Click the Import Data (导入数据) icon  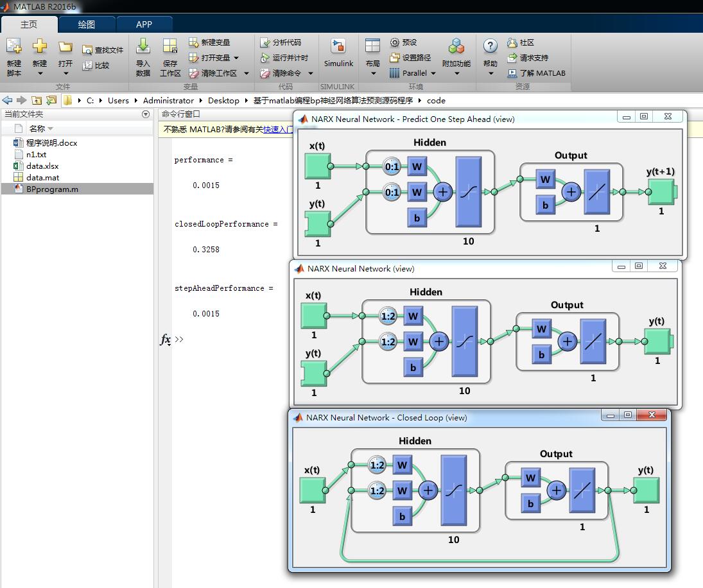click(x=143, y=46)
